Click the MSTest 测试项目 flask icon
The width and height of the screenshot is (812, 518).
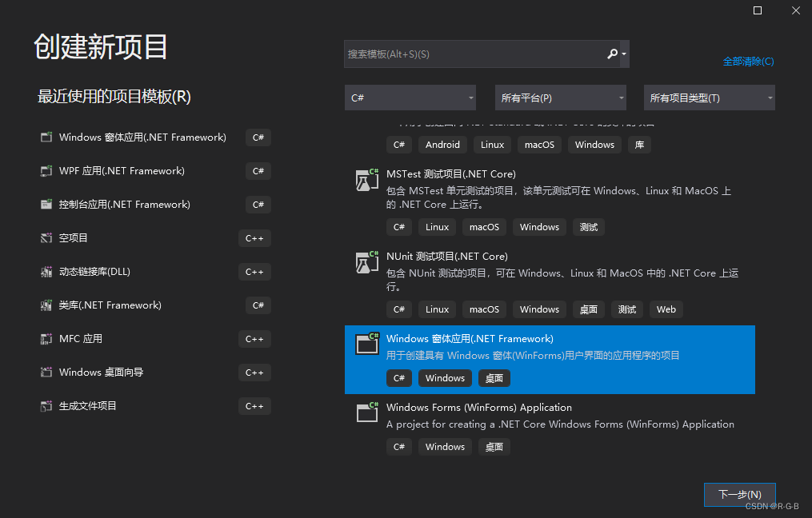click(367, 180)
